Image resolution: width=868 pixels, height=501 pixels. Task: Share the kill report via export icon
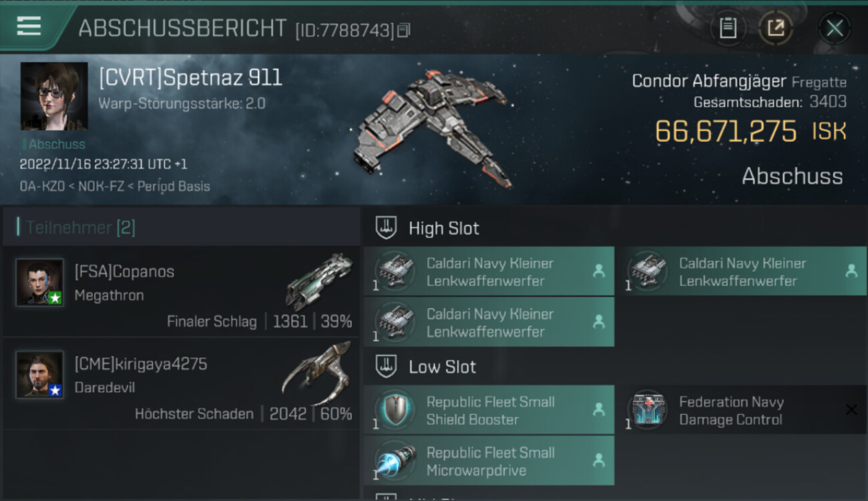coord(776,28)
